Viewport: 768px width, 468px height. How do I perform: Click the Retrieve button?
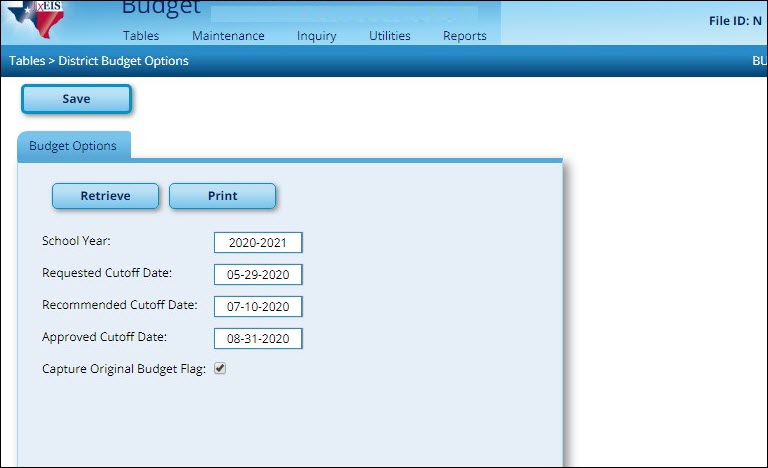click(105, 196)
